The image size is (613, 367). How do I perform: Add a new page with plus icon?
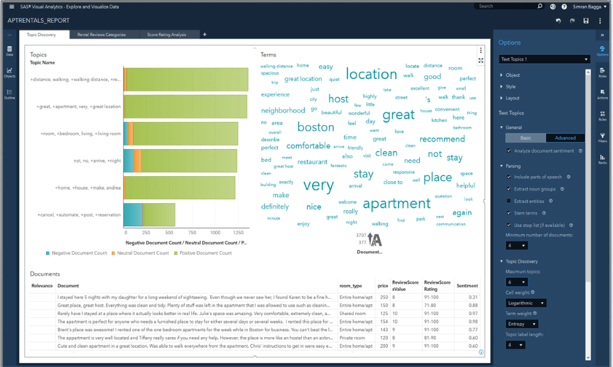pyautogui.click(x=204, y=34)
